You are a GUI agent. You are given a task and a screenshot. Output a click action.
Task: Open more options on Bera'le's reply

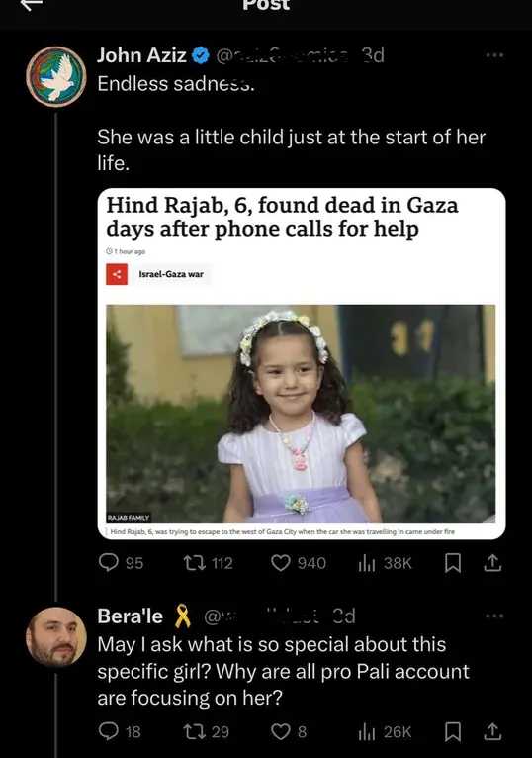point(494,616)
